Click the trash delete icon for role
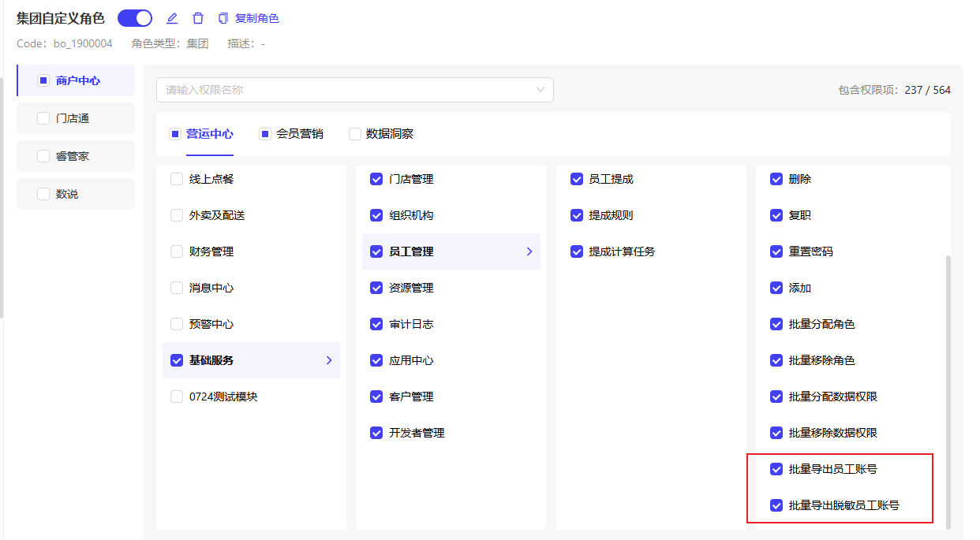This screenshot has width=980, height=540. (198, 18)
